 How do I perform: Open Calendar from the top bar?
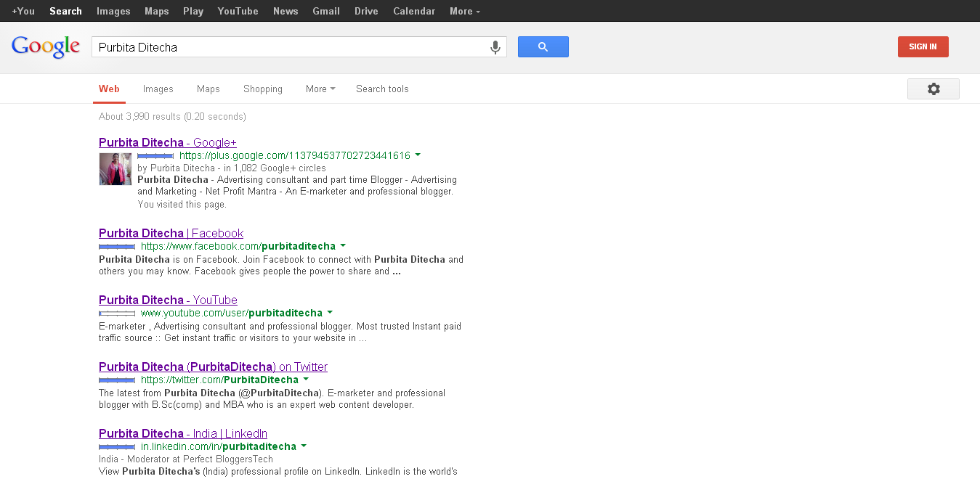(414, 11)
